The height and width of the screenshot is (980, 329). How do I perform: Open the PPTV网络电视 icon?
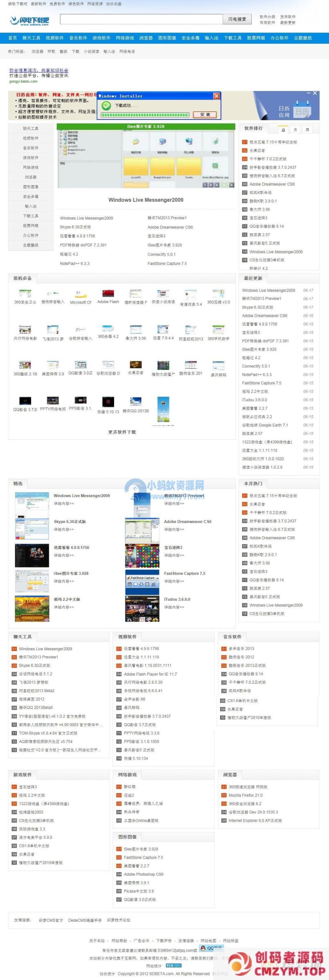click(x=53, y=401)
